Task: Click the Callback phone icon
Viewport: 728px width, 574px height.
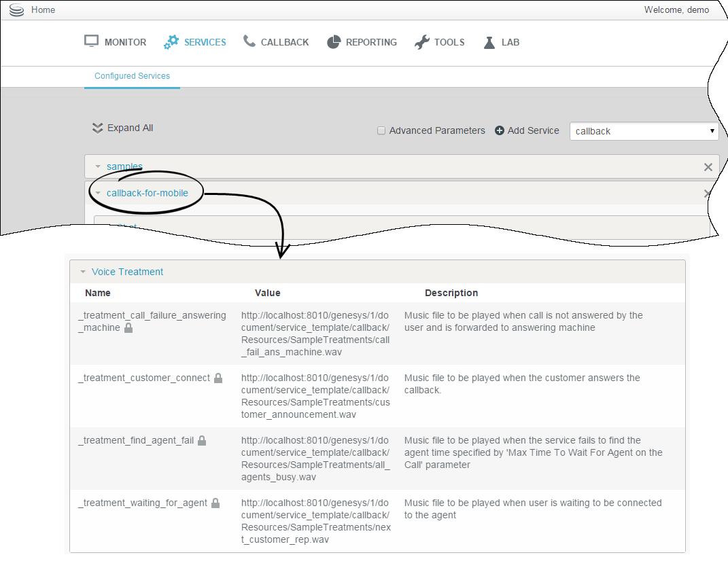Action: click(249, 41)
